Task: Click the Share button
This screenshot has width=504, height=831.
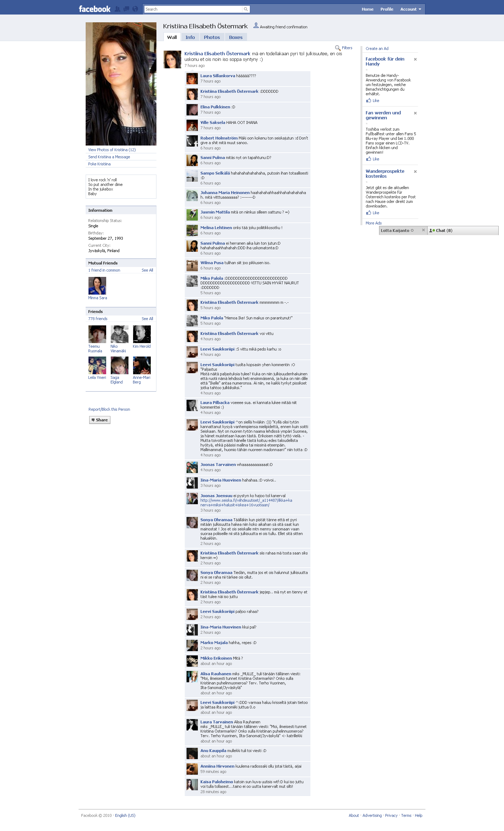Action: pos(100,420)
